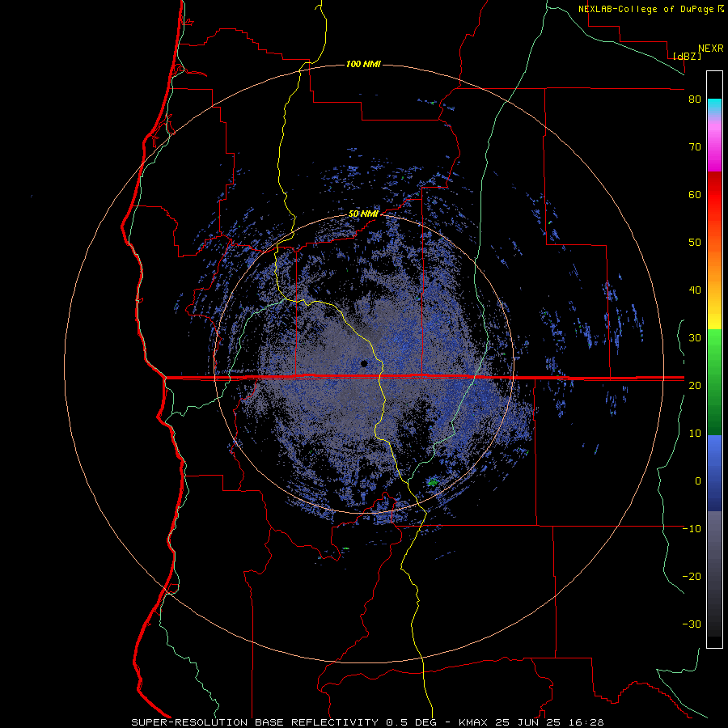Click the 30 value on dBZ scale
The image size is (728, 728).
(695, 338)
